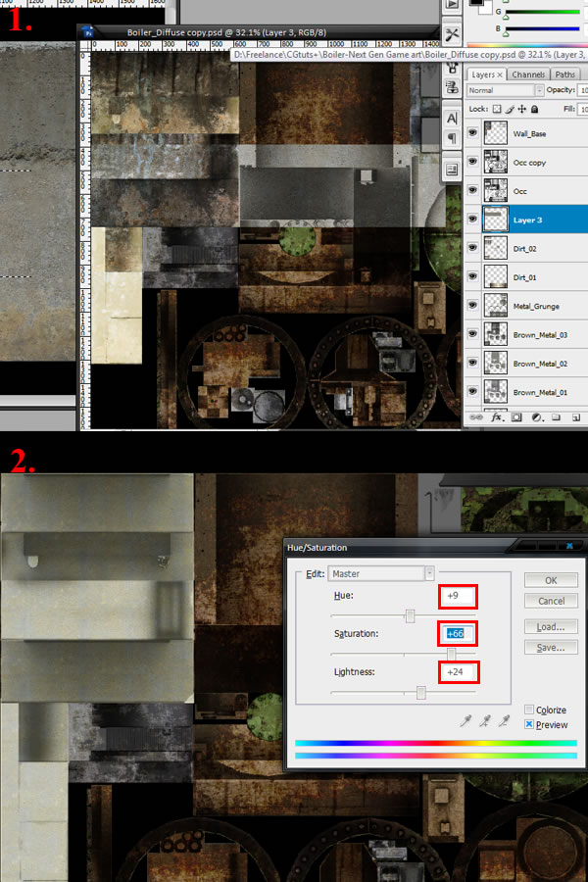588x882 pixels.
Task: Open the Clone Source stamp icon
Action: (452, 87)
